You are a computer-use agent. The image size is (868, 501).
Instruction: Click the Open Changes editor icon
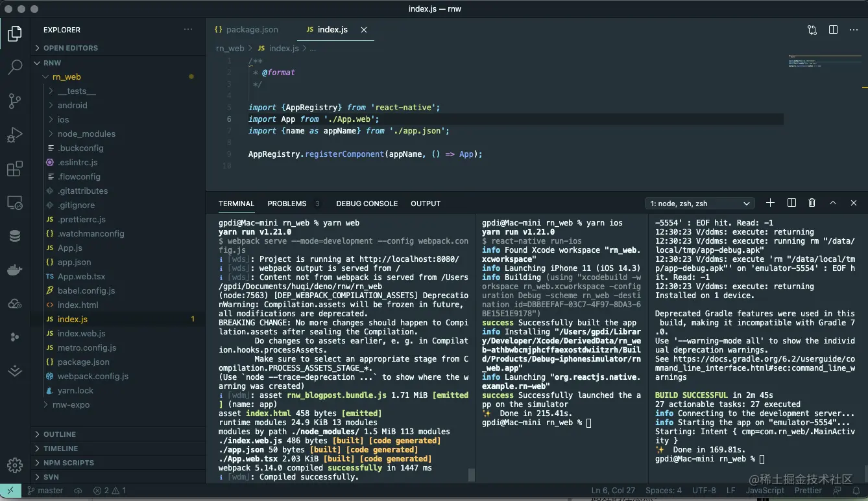pyautogui.click(x=812, y=30)
